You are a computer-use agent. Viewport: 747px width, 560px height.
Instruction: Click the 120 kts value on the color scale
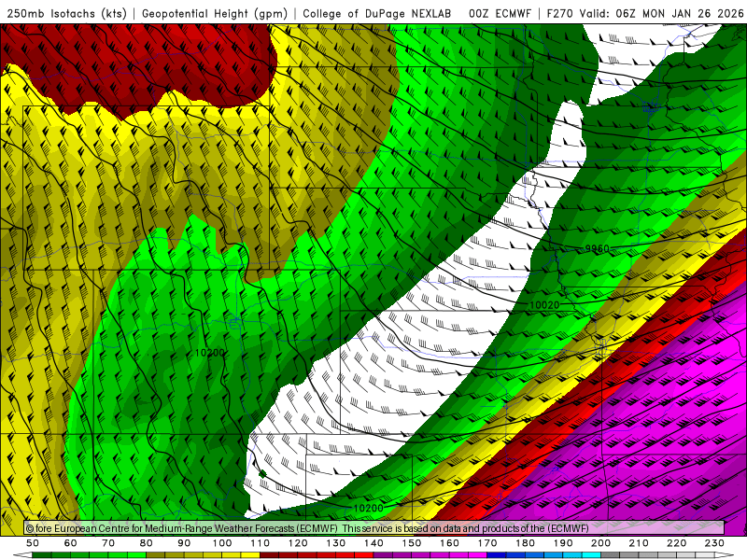298,543
